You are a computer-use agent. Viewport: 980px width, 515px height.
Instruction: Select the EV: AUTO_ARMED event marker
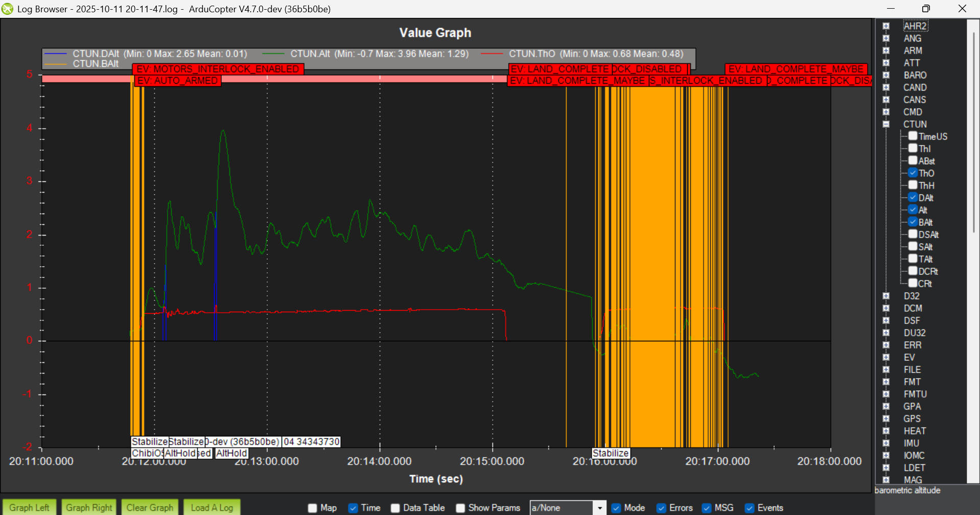point(177,81)
